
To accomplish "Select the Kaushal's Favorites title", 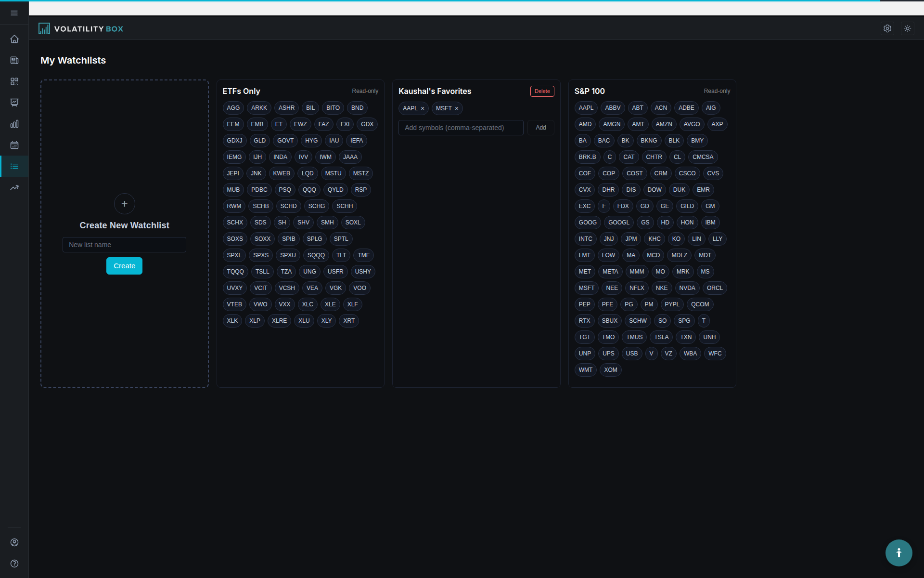I will [435, 91].
